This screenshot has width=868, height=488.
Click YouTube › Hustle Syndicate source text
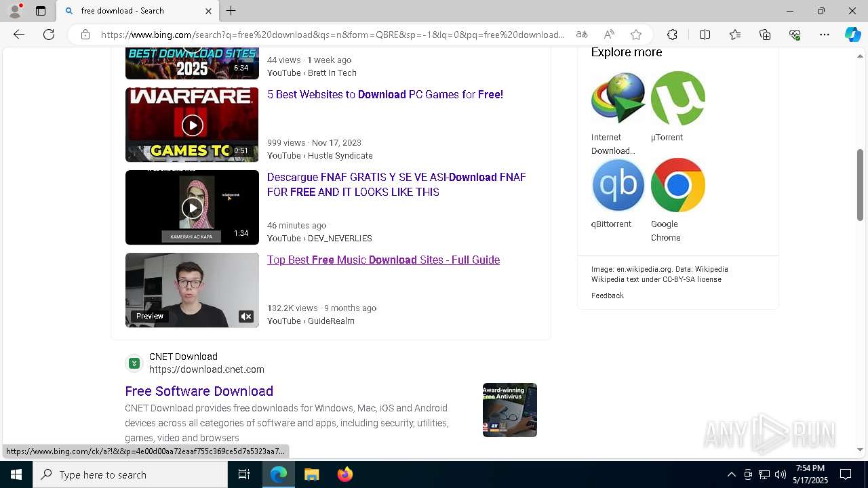point(320,156)
